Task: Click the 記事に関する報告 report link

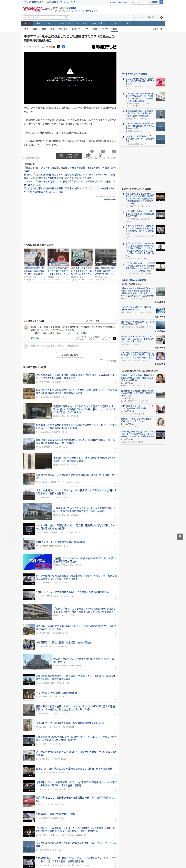Action: click(x=31, y=158)
